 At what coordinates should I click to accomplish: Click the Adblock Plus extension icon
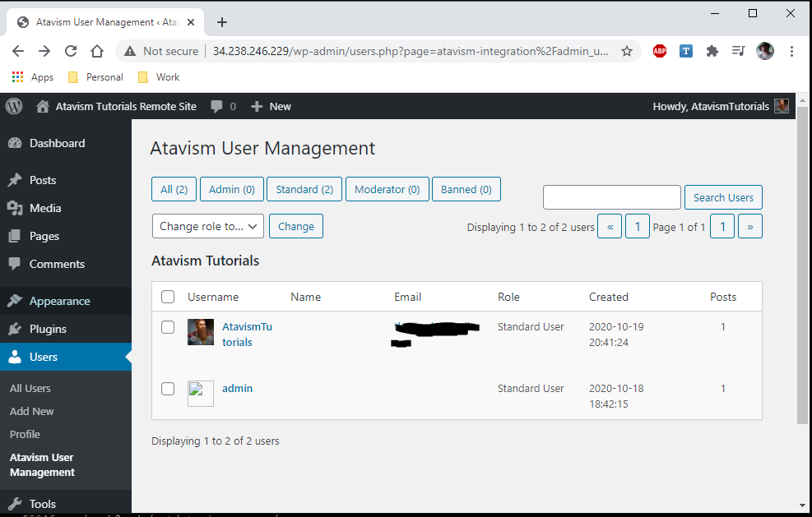(x=659, y=51)
